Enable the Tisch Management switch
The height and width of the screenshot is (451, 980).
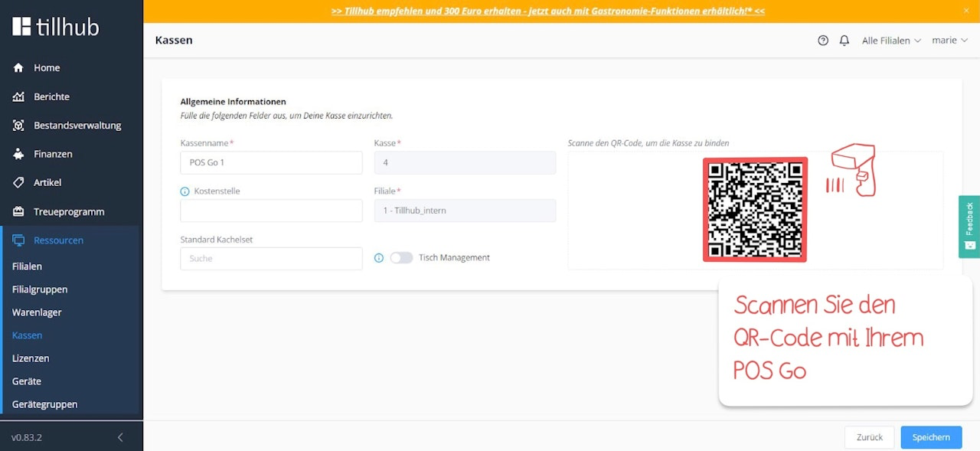coord(401,258)
